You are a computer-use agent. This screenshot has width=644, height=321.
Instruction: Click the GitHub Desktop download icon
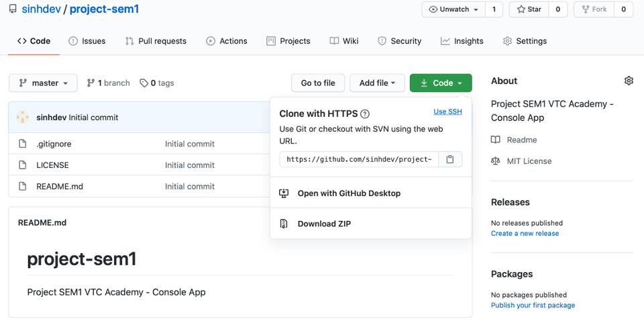pyautogui.click(x=284, y=193)
